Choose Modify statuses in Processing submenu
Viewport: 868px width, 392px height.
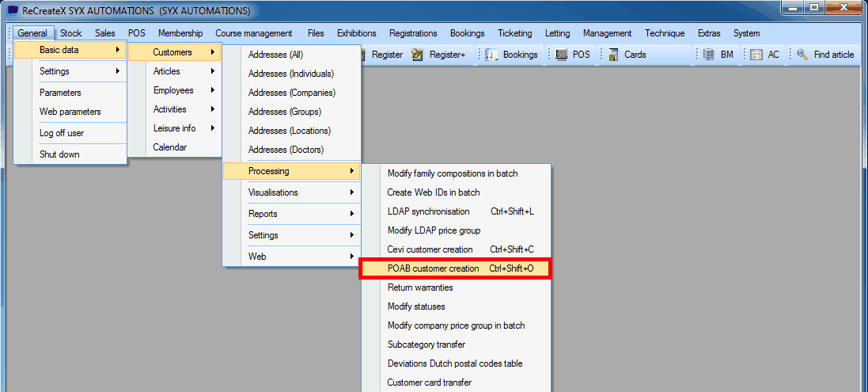[x=416, y=306]
